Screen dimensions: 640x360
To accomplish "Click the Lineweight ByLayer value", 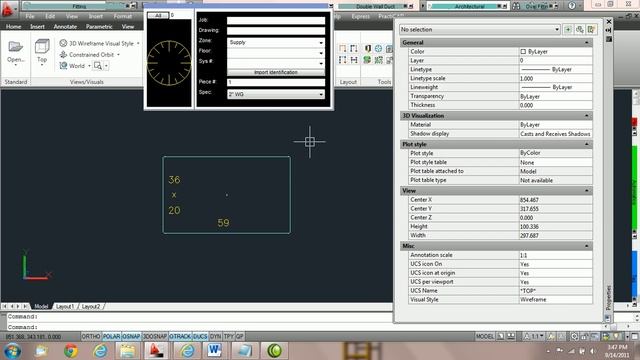I will 556,87.
